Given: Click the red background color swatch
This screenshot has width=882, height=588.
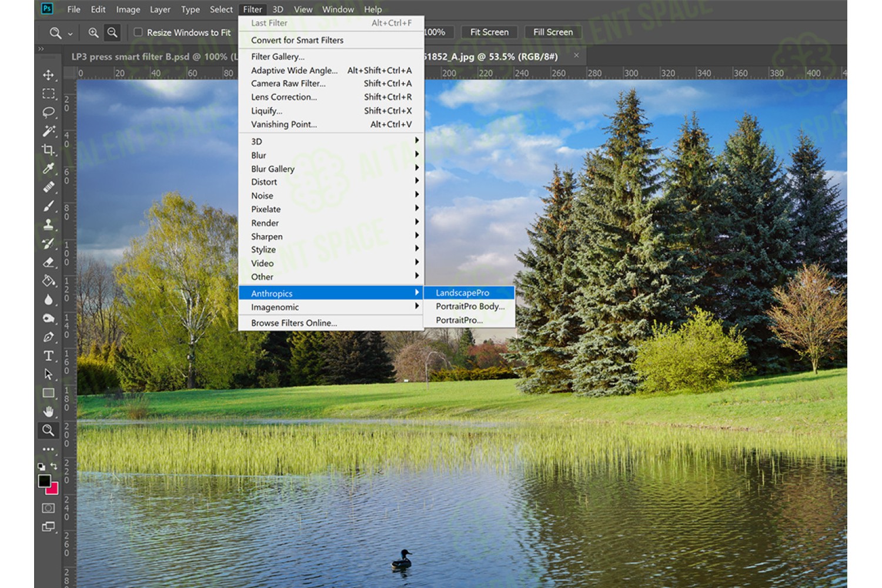Looking at the screenshot, I should 54,489.
